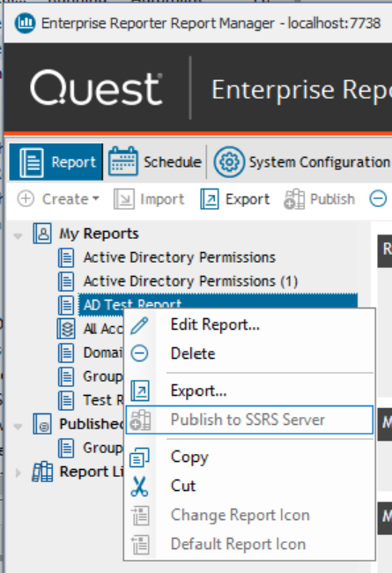
Task: Select Active Directory Permissions (1) report
Action: 190,281
